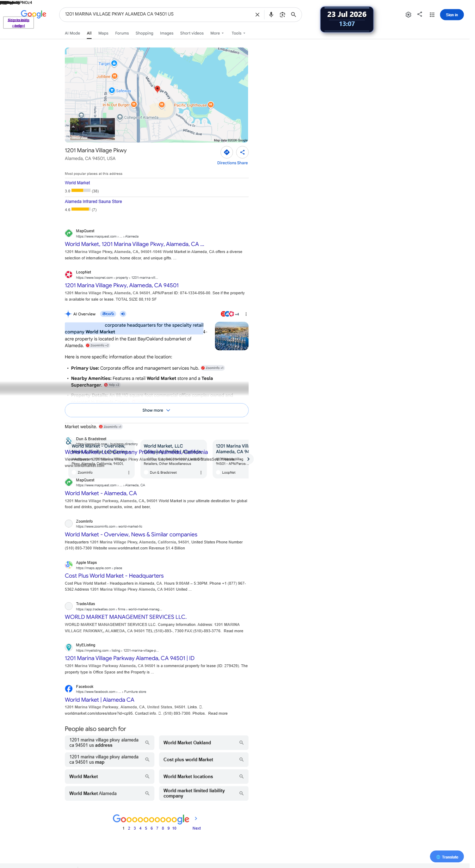The image size is (475, 868).
Task: Open WORLD MARKET MANAGEMENT SERVICES LLC result
Action: (x=126, y=617)
